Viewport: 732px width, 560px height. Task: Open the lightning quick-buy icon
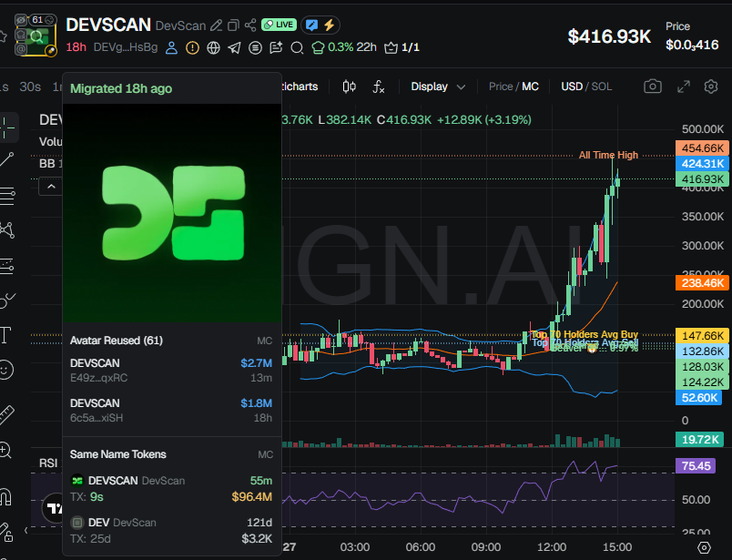pyautogui.click(x=330, y=25)
